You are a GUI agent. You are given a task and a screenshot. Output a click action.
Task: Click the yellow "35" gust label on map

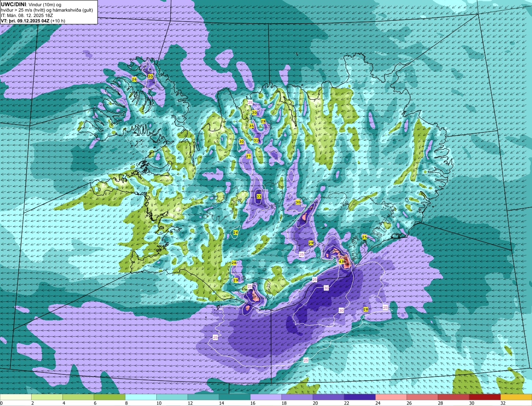(251, 126)
